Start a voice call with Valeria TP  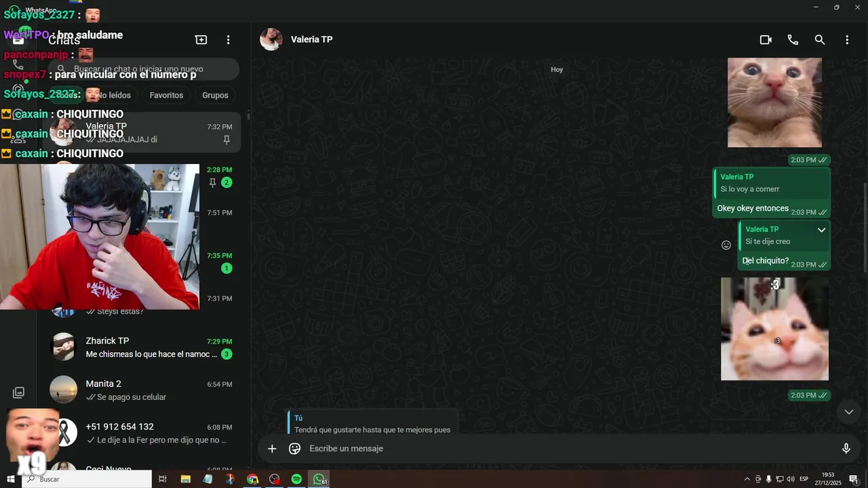(x=793, y=40)
